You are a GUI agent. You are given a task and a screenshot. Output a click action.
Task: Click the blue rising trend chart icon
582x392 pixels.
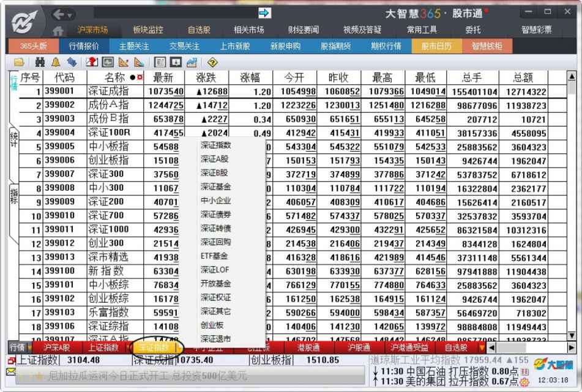coord(192,62)
